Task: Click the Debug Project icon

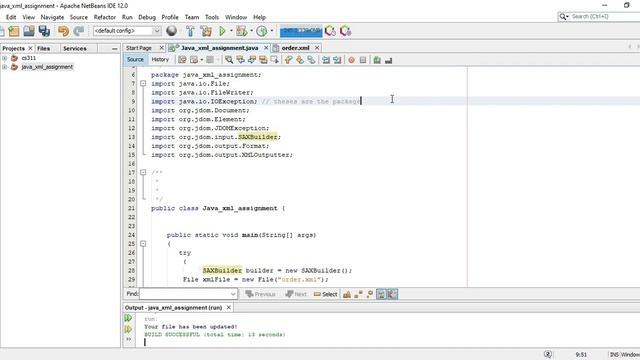Action: (x=242, y=31)
